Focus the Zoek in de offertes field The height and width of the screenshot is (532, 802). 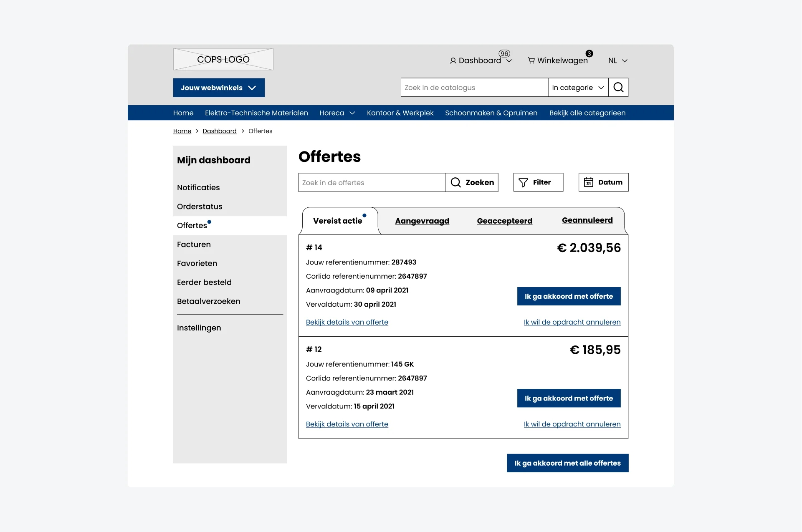pyautogui.click(x=372, y=182)
